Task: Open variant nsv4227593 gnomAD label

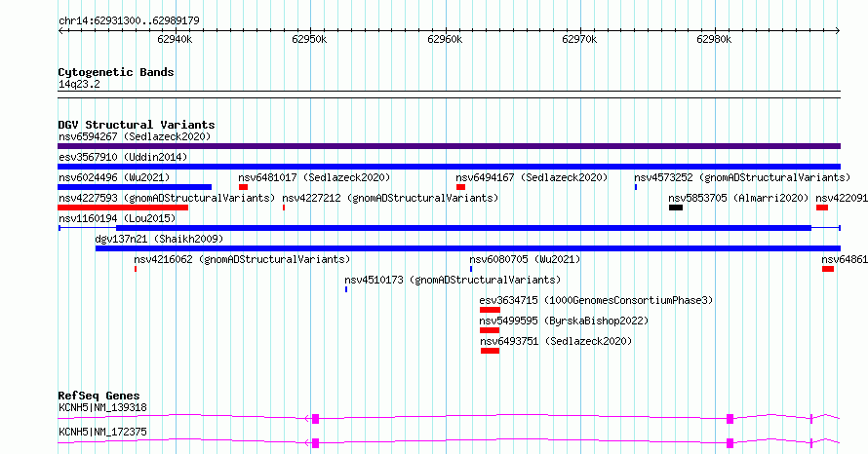Action: 167,198
